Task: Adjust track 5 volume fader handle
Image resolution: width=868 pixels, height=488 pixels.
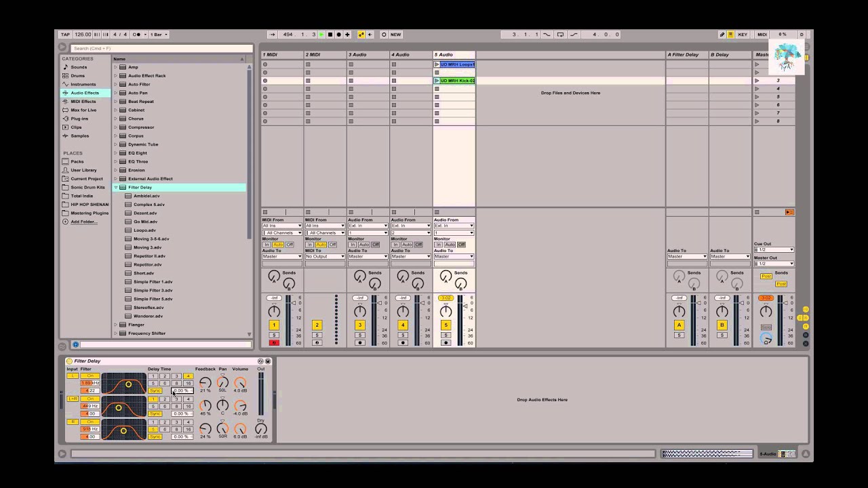Action: coord(465,306)
